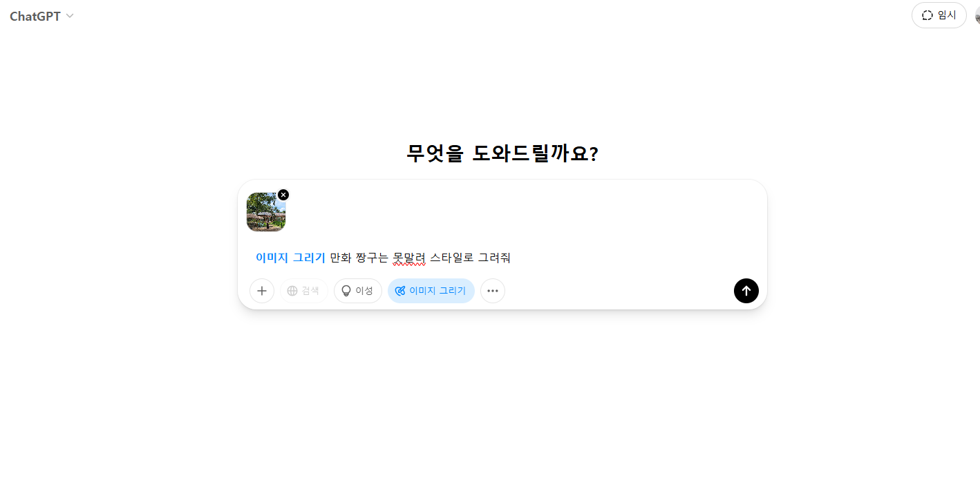The width and height of the screenshot is (980, 496).
Task: Open the plus attachment menu
Action: coord(262,291)
